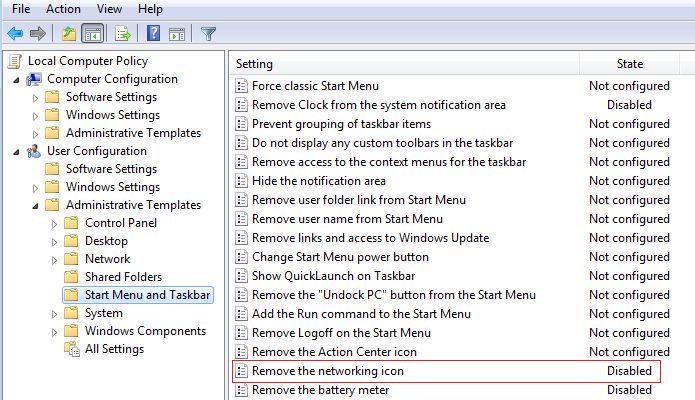Image resolution: width=695 pixels, height=400 pixels.
Task: Click the Up One Level folder icon
Action: pos(68,33)
